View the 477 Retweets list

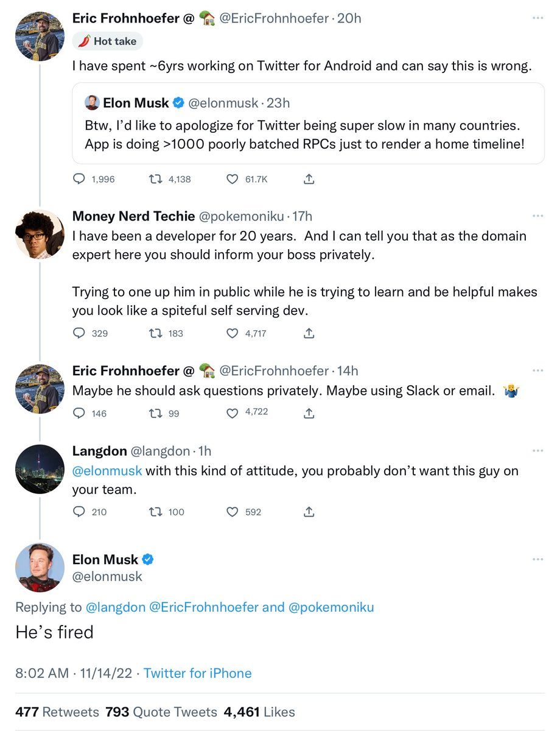[x=57, y=712]
